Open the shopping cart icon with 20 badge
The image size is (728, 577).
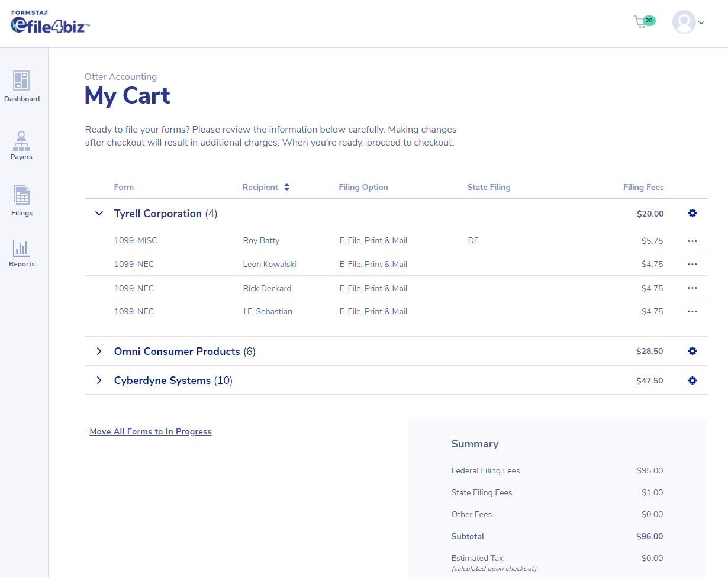pos(644,22)
